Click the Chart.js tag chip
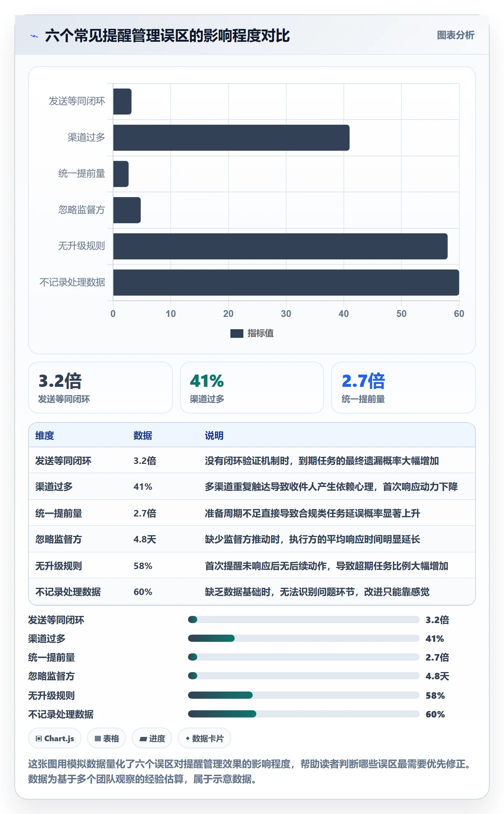The image size is (504, 814). 55,738
